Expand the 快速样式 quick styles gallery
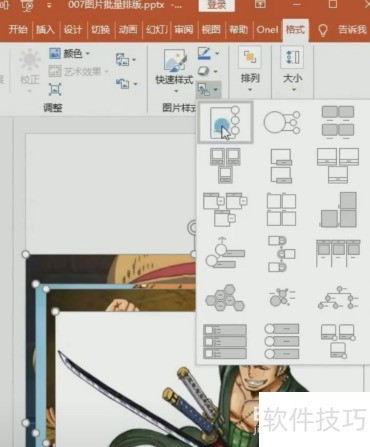The image size is (370, 447). (x=174, y=70)
